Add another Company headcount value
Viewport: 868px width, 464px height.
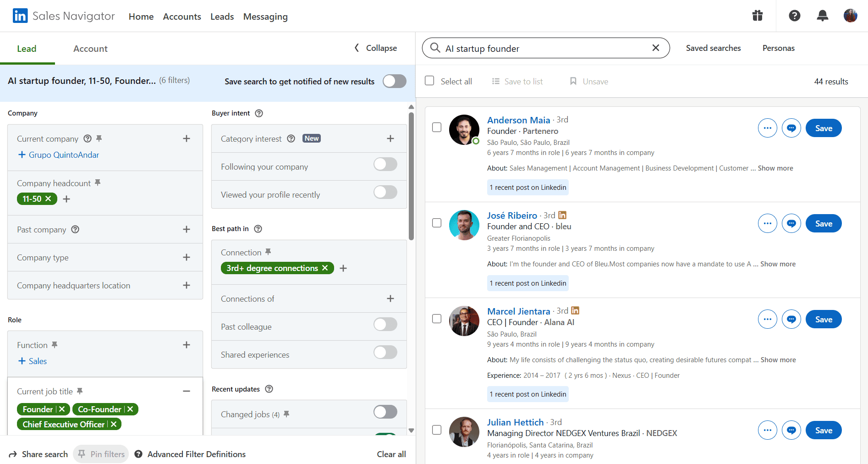pyautogui.click(x=66, y=199)
